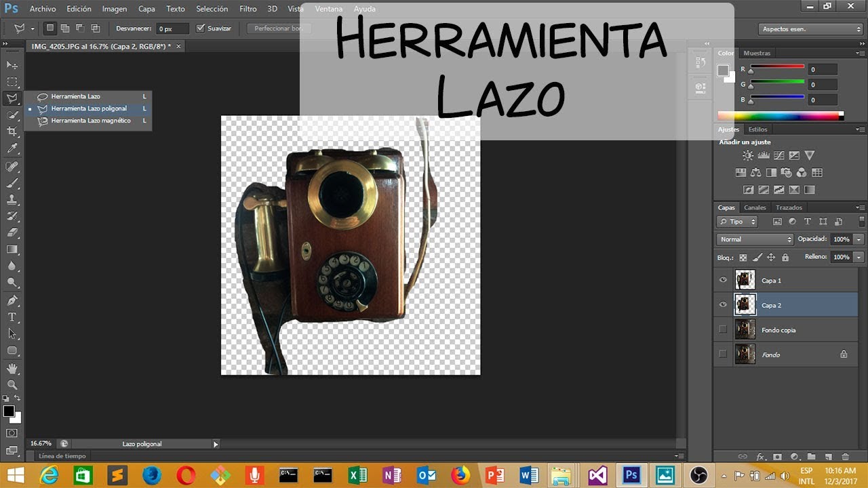
Task: Select the Eyedropper tool
Action: (x=12, y=148)
